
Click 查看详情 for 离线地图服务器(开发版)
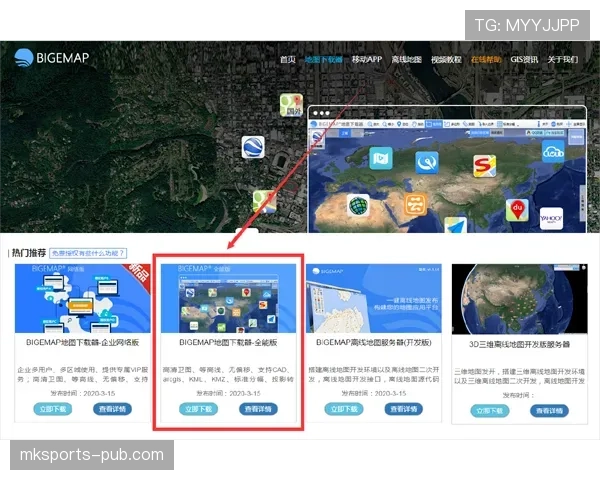tap(404, 409)
